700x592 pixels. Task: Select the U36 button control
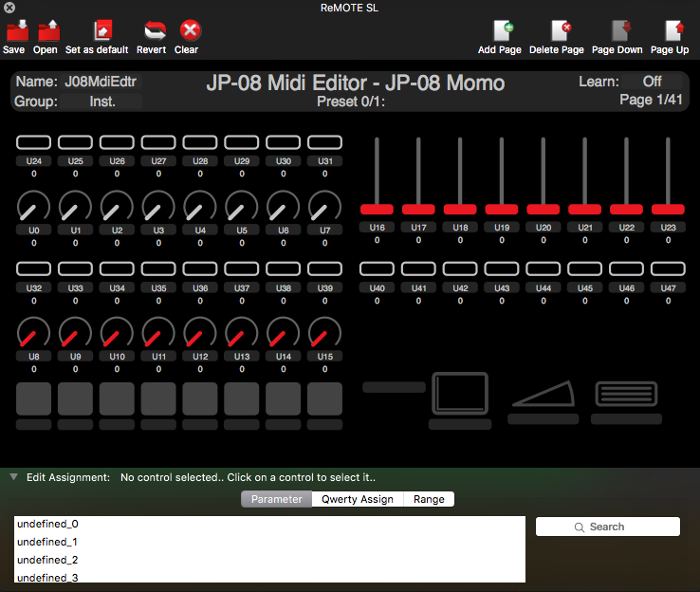point(200,268)
